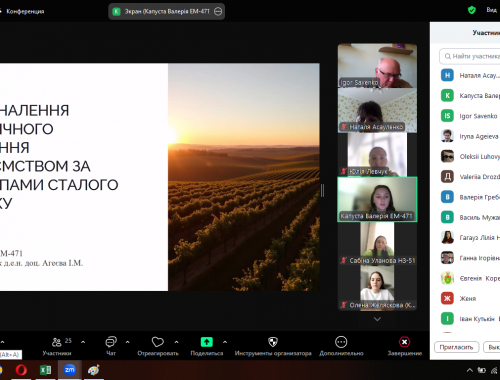
Task: Click Oleksii Luhovyi profile picture
Action: click(x=447, y=156)
